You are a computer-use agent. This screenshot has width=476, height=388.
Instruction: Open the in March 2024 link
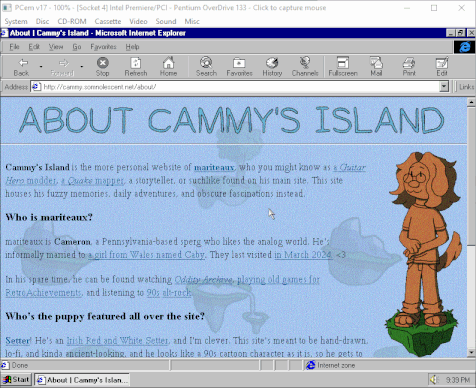tap(303, 255)
